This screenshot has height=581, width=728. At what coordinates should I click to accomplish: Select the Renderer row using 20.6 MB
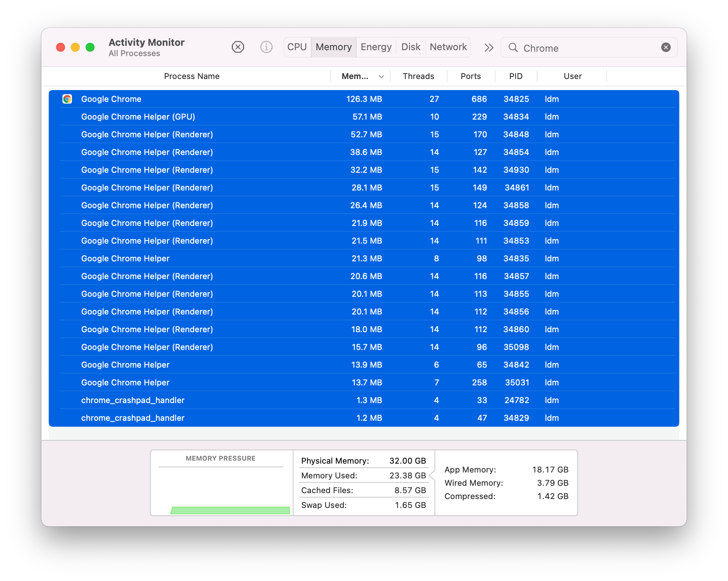point(364,276)
